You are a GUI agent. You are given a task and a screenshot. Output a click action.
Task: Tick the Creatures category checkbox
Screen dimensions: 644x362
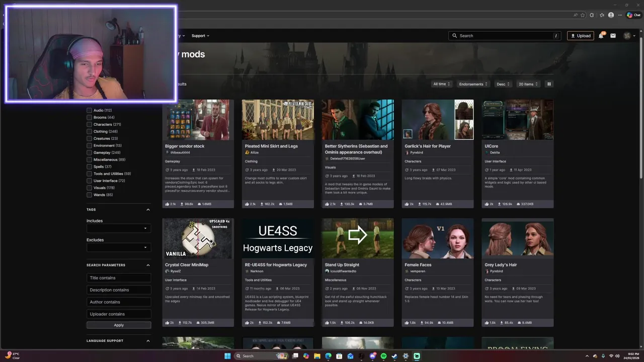(89, 138)
